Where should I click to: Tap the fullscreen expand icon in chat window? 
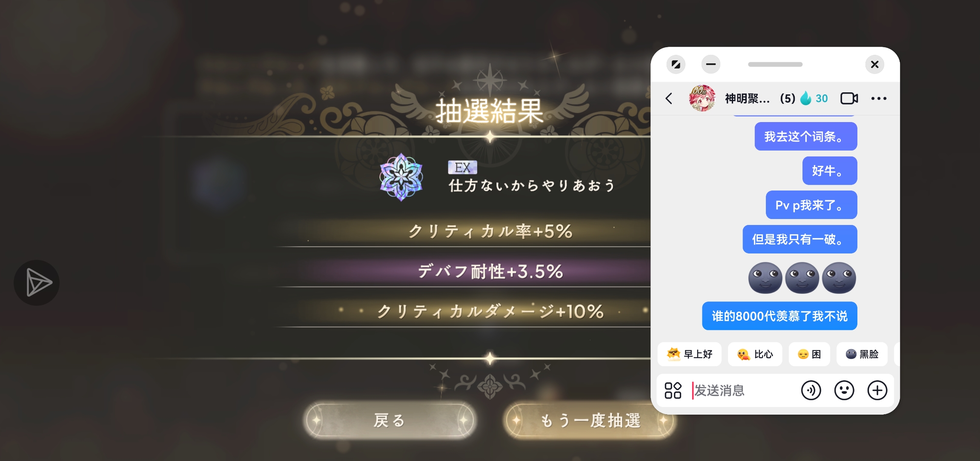pos(676,65)
